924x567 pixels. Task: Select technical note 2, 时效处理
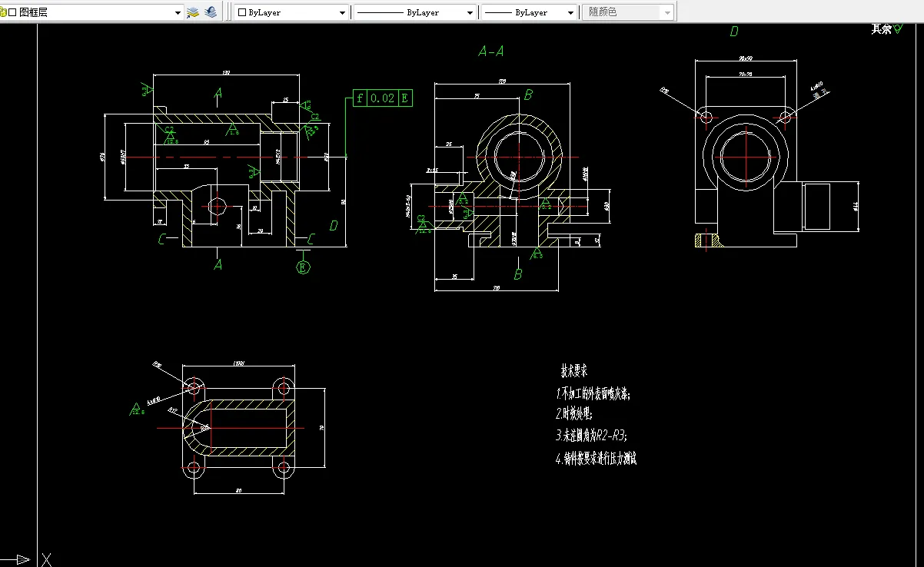point(574,413)
